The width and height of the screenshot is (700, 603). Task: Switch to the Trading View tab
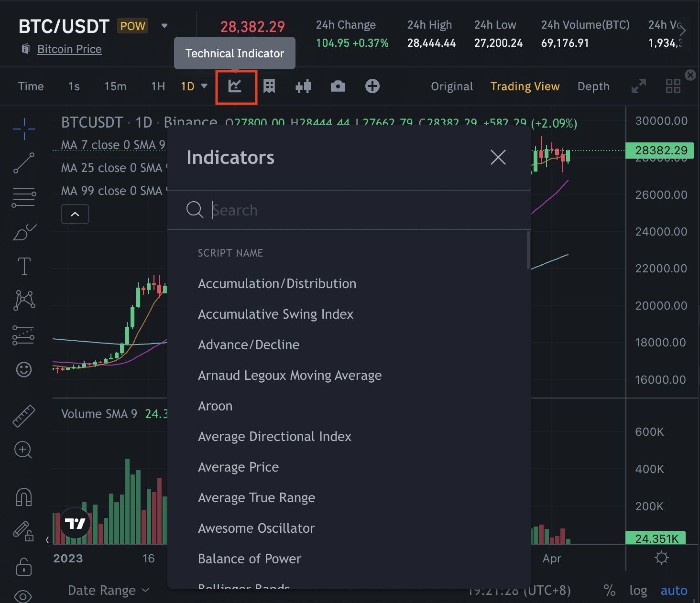(525, 86)
